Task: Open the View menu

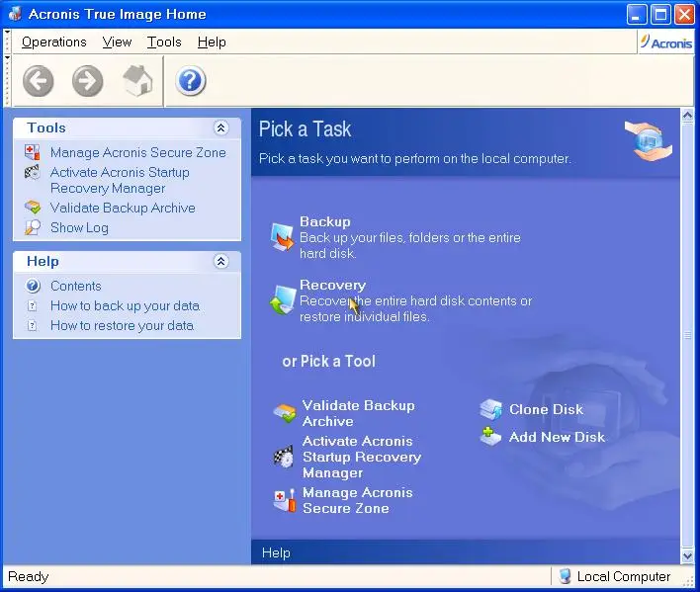Action: click(117, 42)
